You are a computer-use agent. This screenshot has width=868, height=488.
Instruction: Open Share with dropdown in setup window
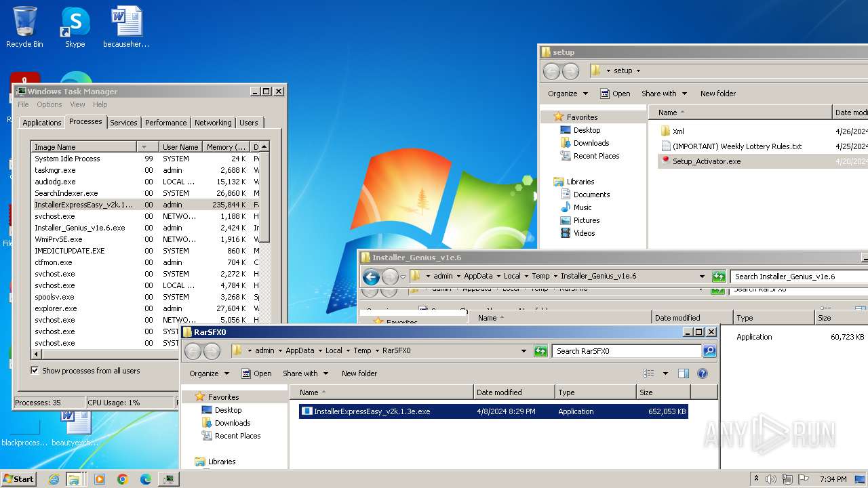tap(665, 94)
